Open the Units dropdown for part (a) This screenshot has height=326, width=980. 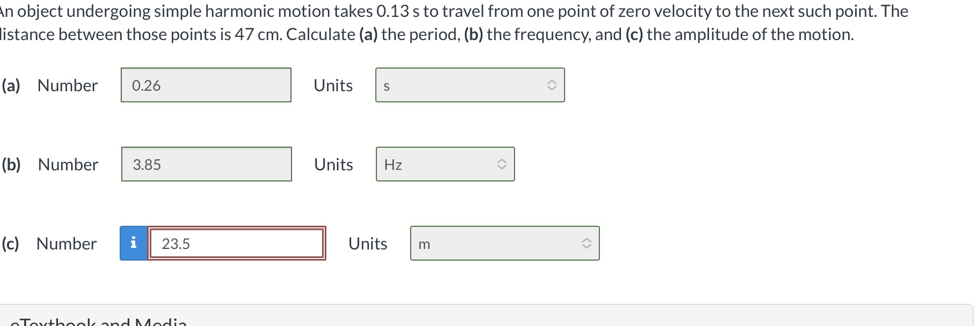pyautogui.click(x=470, y=85)
